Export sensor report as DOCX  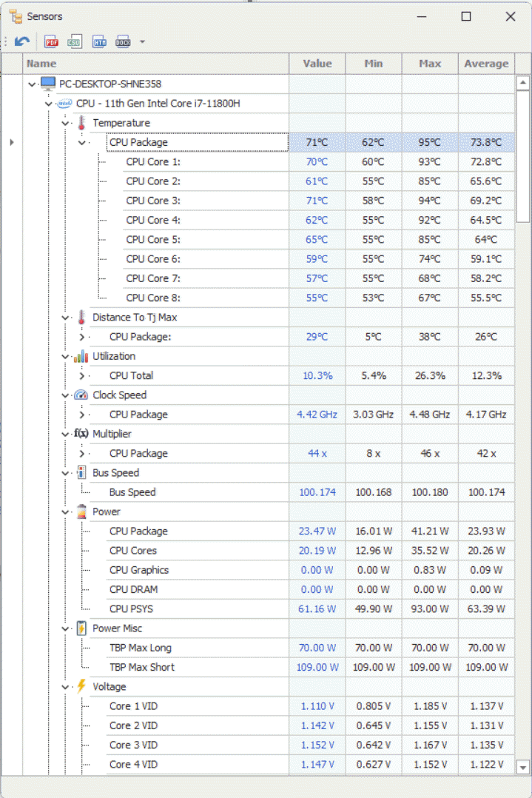(123, 41)
